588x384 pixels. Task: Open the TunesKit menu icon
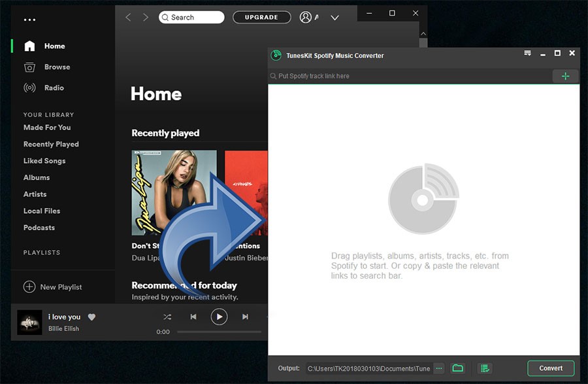click(527, 53)
